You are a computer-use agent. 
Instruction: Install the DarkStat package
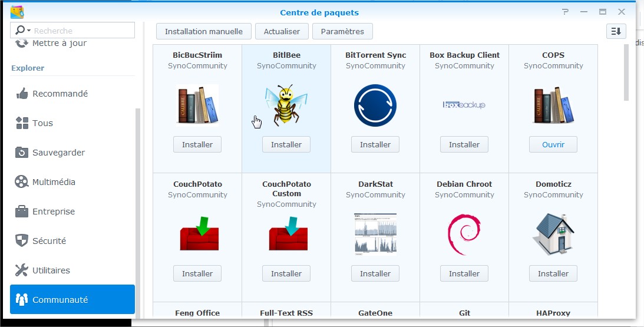click(375, 273)
